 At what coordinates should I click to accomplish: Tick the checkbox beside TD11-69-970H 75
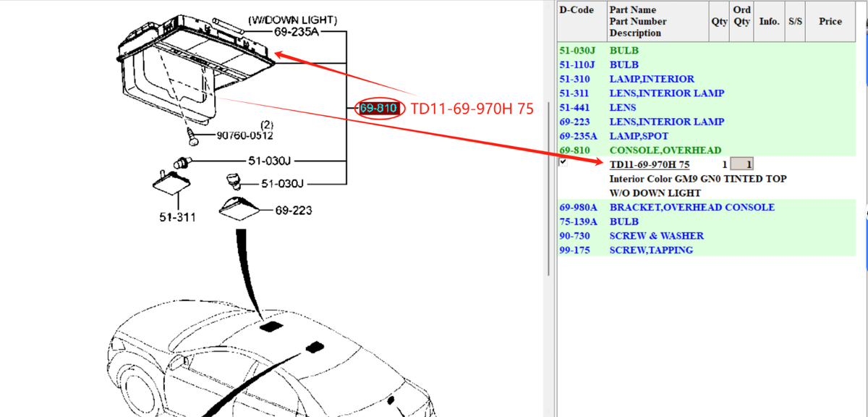pyautogui.click(x=563, y=163)
